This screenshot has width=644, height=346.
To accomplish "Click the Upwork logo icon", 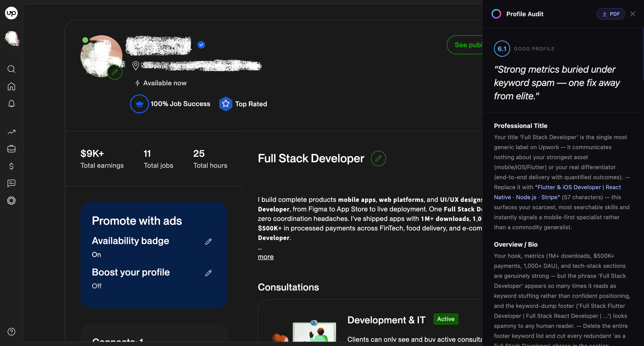I will click(x=11, y=13).
